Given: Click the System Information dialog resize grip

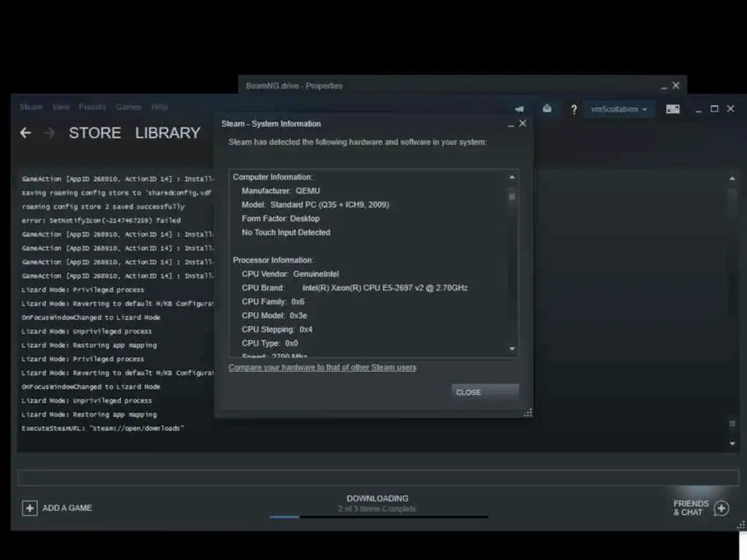Looking at the screenshot, I should 528,413.
